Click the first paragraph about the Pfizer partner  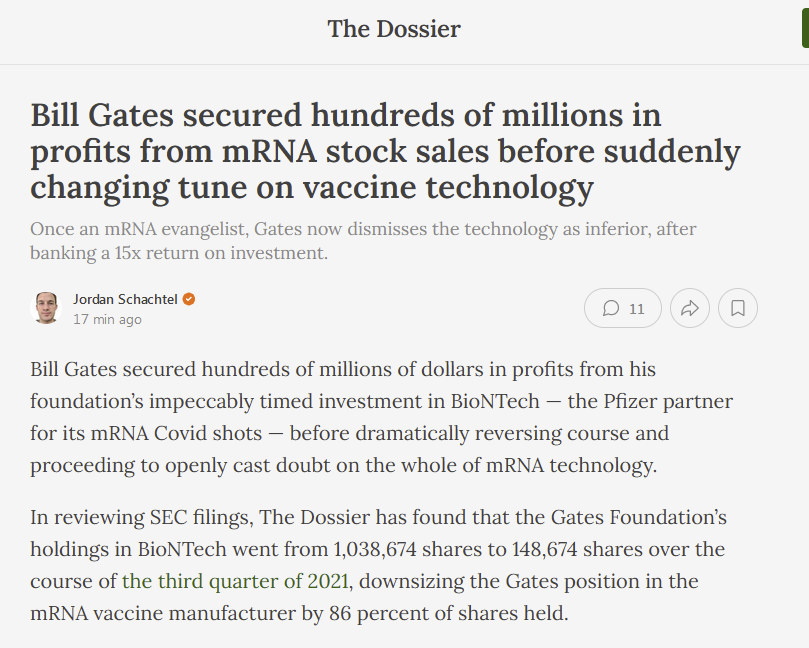click(381, 417)
